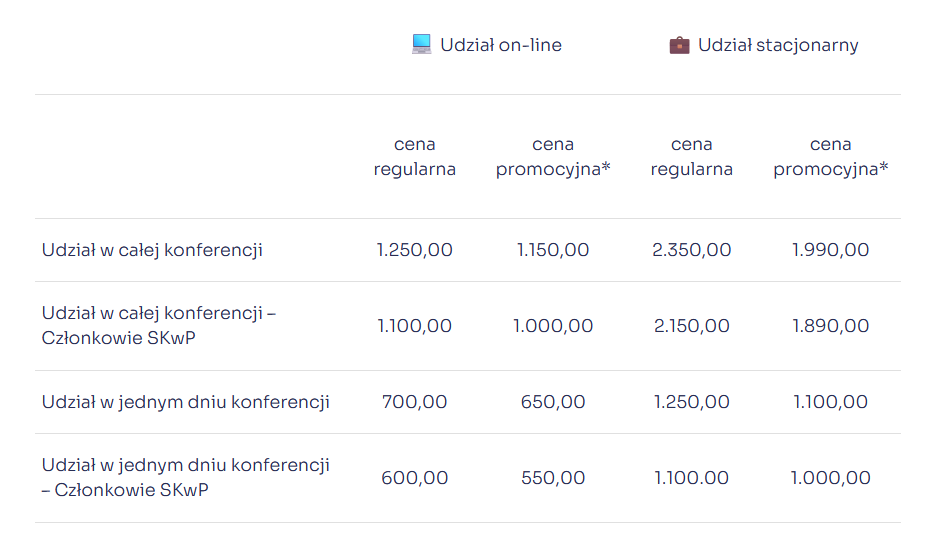Select the Udział on-line column header
This screenshot has height=540, width=942.
point(500,45)
